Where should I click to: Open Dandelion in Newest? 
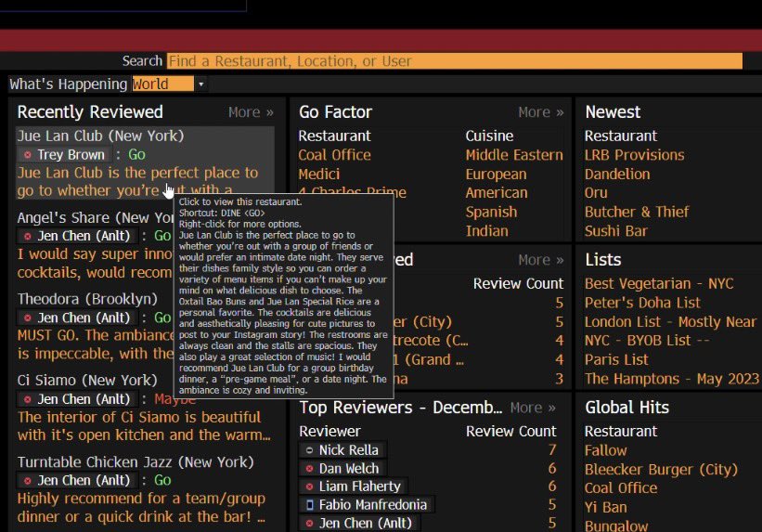(x=616, y=175)
